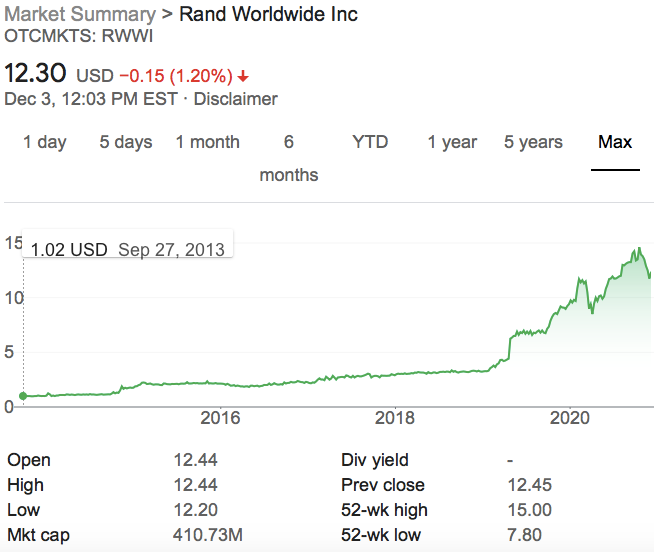
Task: Click the Mkt cap label
Action: coord(38,535)
